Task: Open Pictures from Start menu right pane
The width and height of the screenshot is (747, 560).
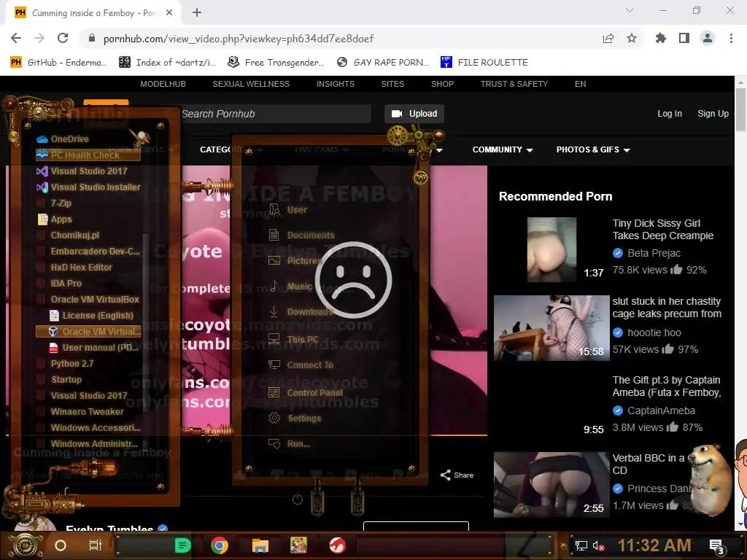Action: point(295,260)
